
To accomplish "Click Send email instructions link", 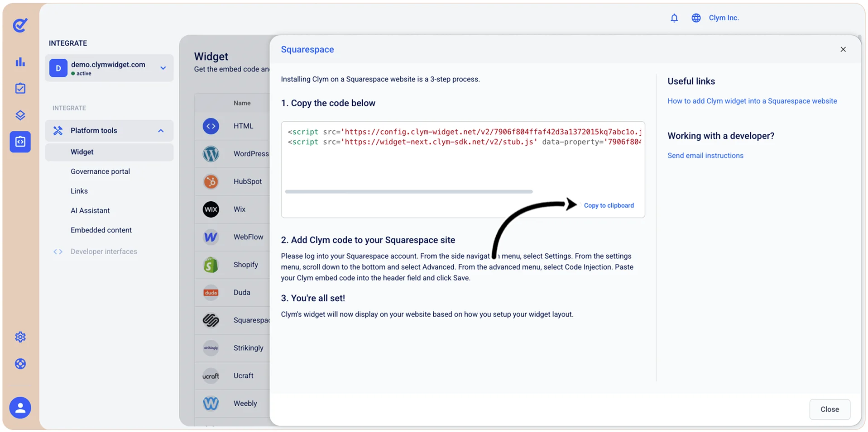I will coord(705,156).
